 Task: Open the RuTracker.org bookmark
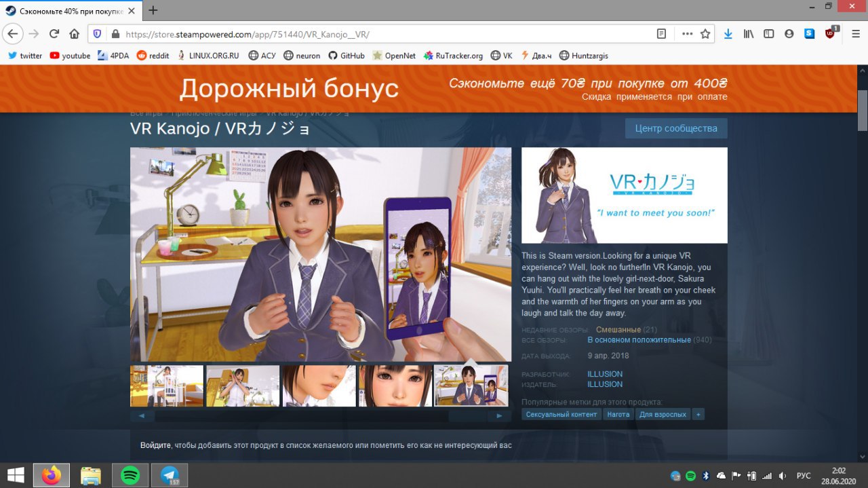pyautogui.click(x=453, y=56)
